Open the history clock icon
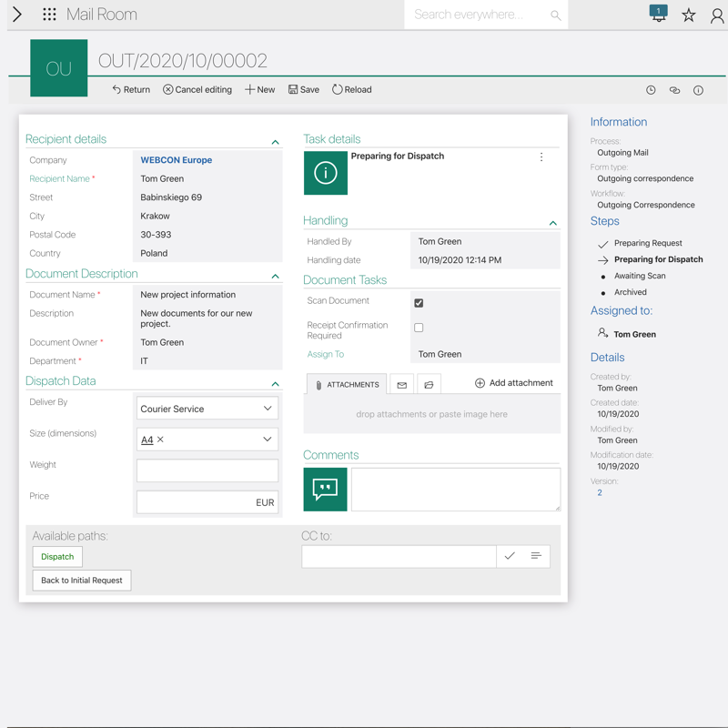This screenshot has height=728, width=728. click(x=651, y=90)
